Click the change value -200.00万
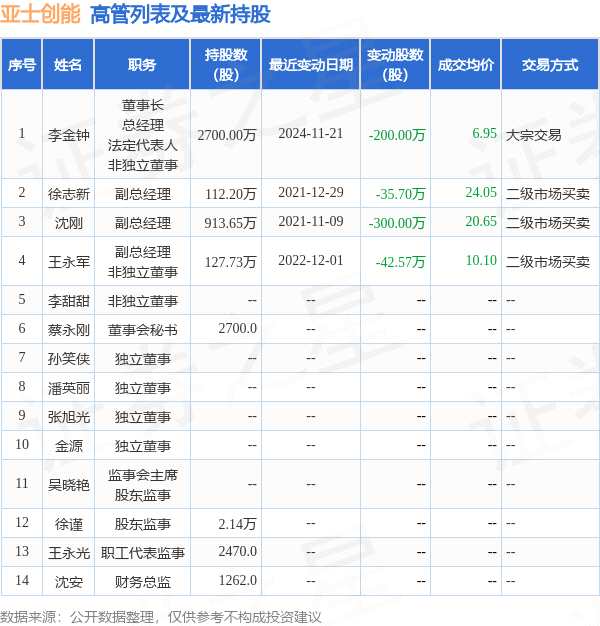This screenshot has width=600, height=626. tap(397, 135)
